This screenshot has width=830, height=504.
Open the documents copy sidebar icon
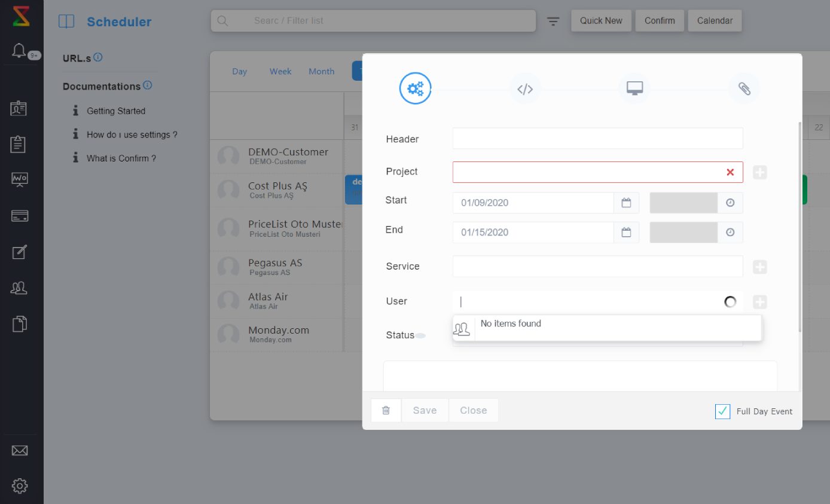(19, 324)
